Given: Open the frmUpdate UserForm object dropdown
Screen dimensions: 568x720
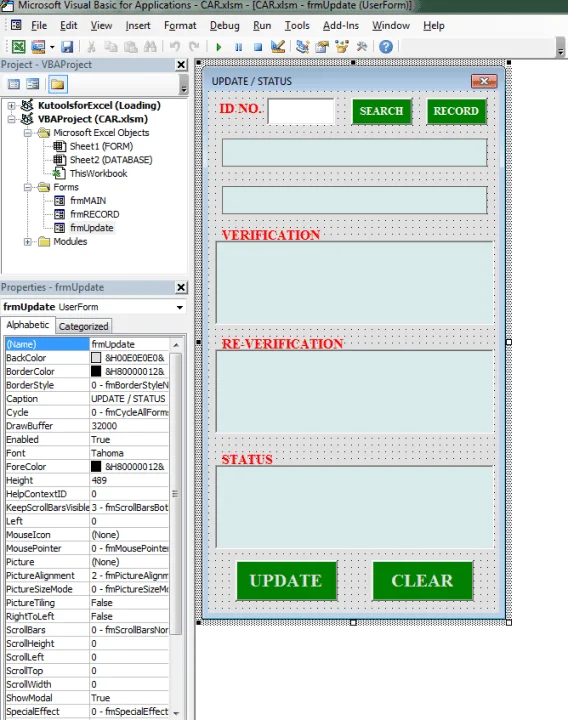Looking at the screenshot, I should point(180,307).
